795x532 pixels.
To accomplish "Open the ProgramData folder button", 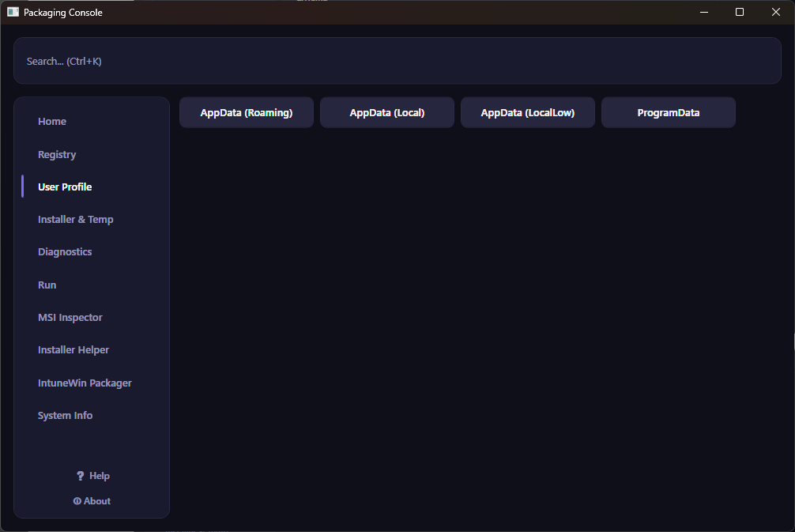I will [x=669, y=112].
